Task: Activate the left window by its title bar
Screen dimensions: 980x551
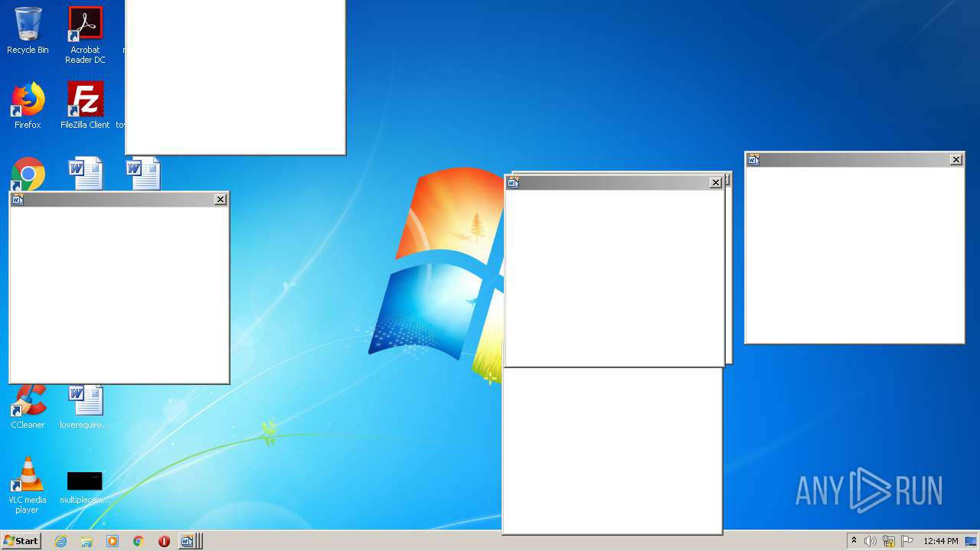Action: coord(119,200)
